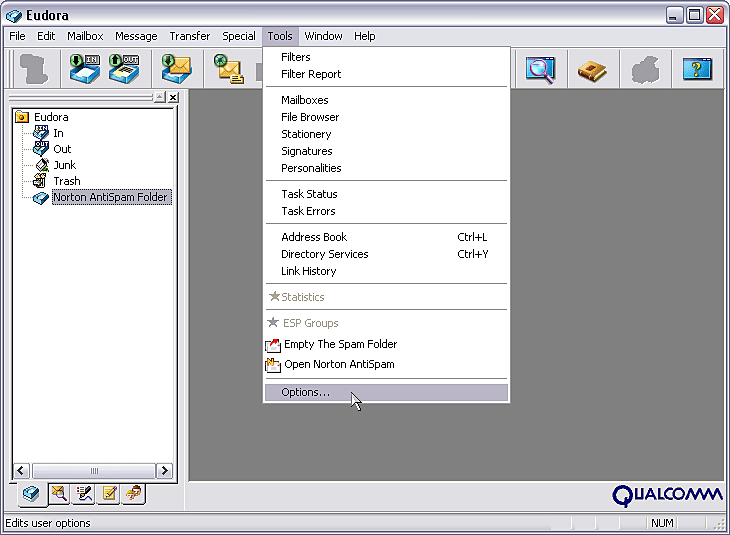This screenshot has height=535, width=730.
Task: Click the mailbox tree scroll right arrow
Action: tap(164, 470)
